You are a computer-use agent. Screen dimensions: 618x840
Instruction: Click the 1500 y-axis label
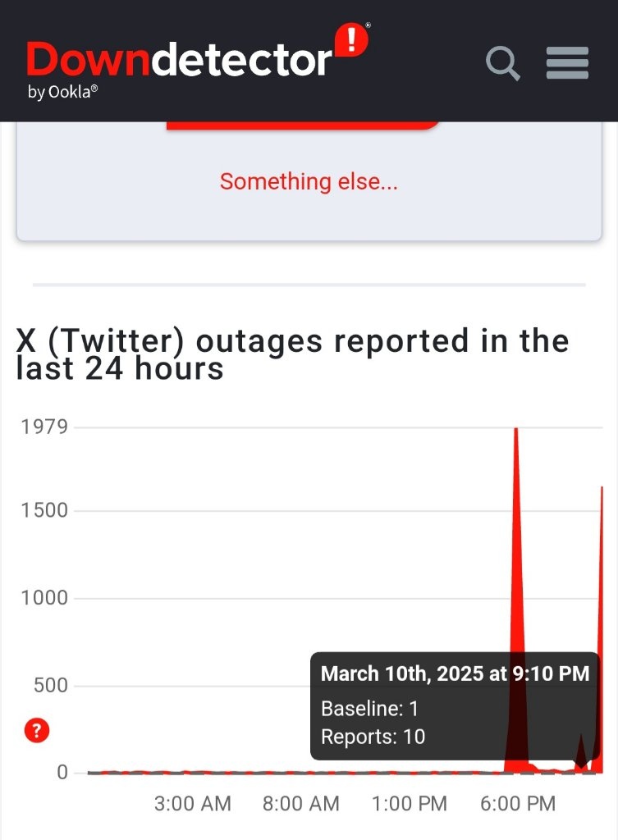click(44, 510)
